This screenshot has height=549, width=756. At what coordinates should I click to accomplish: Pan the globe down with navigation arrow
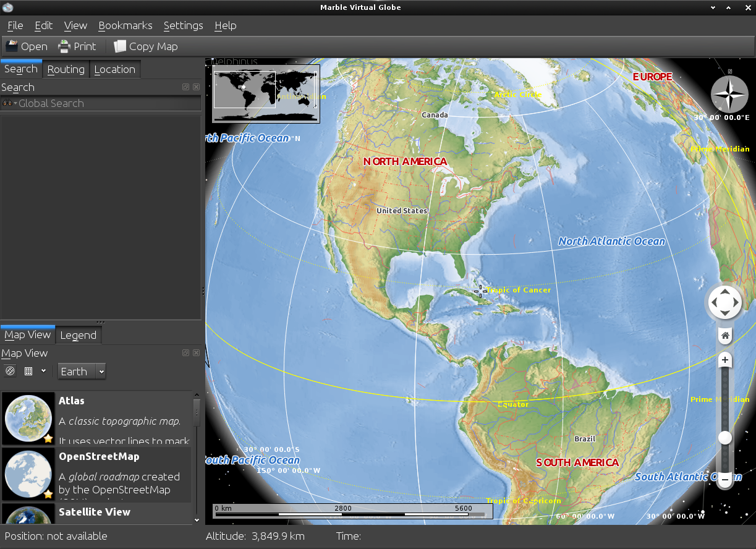(x=724, y=315)
